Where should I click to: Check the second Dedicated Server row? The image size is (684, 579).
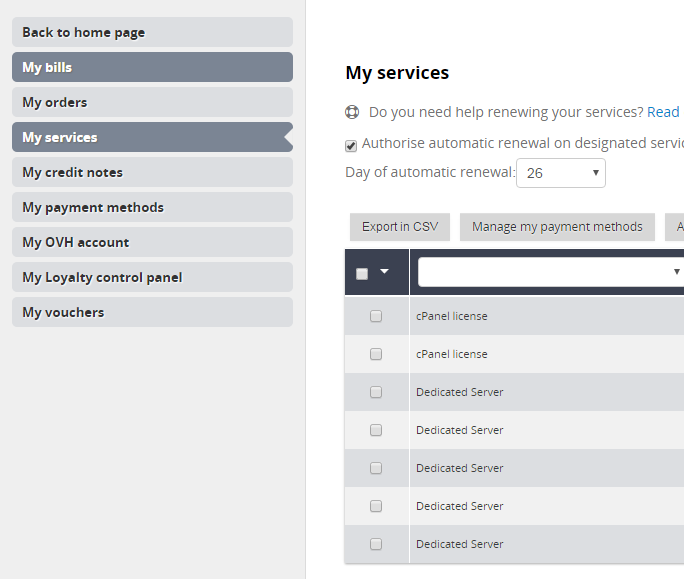point(376,430)
